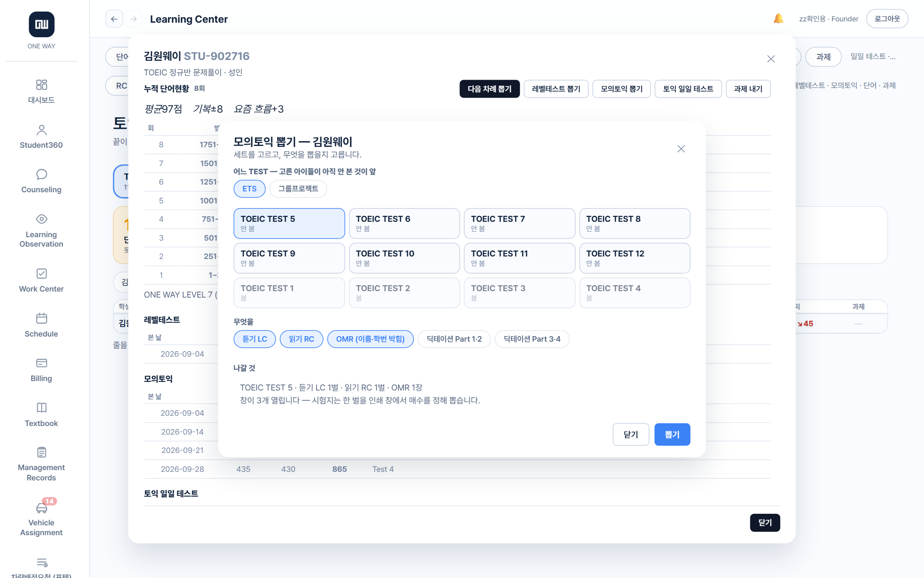The height and width of the screenshot is (578, 924).
Task: Click the blue 뽑기 button
Action: (x=672, y=435)
